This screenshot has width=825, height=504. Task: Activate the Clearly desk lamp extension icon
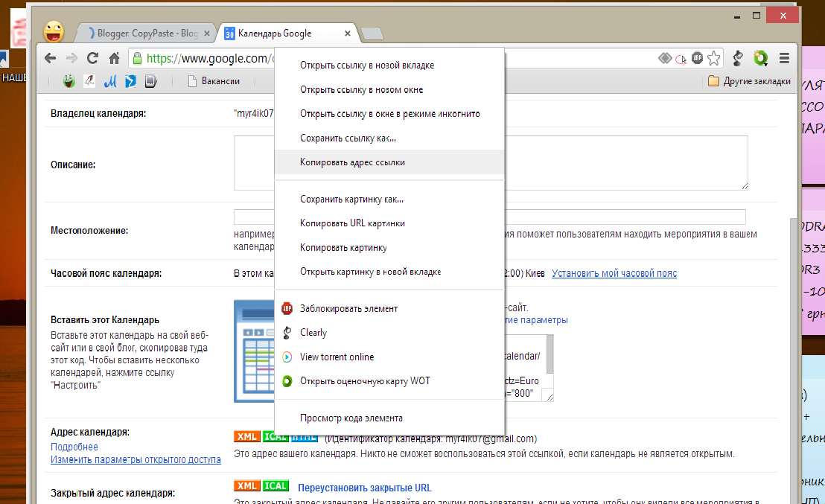pos(738,58)
